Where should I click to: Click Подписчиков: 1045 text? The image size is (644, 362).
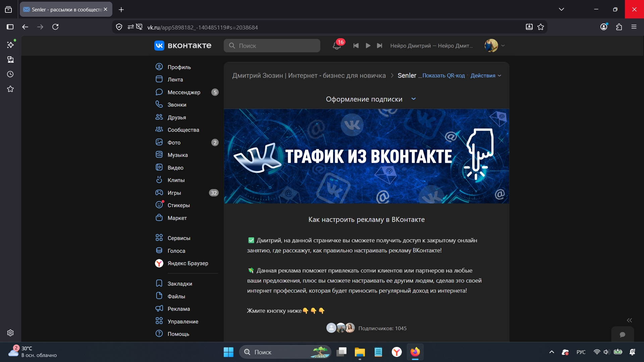pos(382,328)
